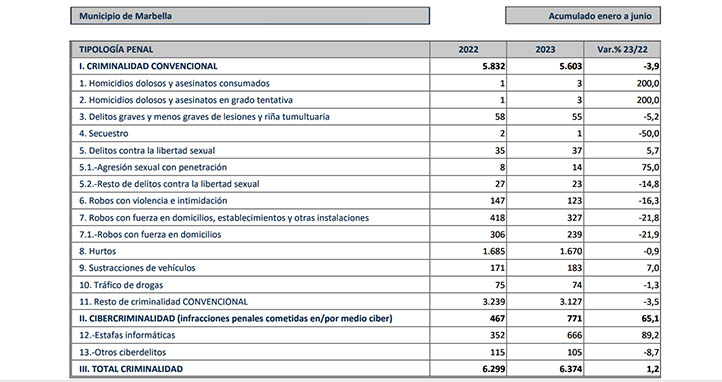The width and height of the screenshot is (722, 382).
Task: Select the 2023 column header
Action: [x=545, y=49]
